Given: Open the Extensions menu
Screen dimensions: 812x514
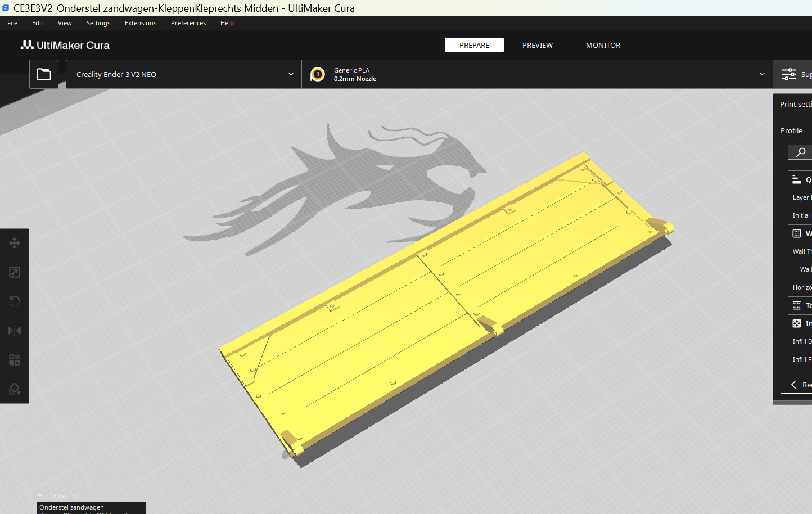Looking at the screenshot, I should click(x=141, y=23).
